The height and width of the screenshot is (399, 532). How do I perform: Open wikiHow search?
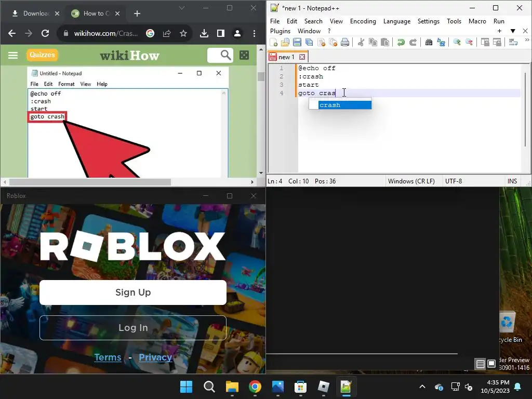click(x=225, y=55)
